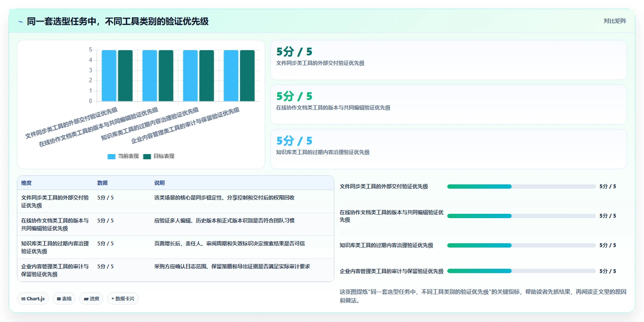
Task: Click the 对比矩阵 label in the header
Action: pos(615,21)
